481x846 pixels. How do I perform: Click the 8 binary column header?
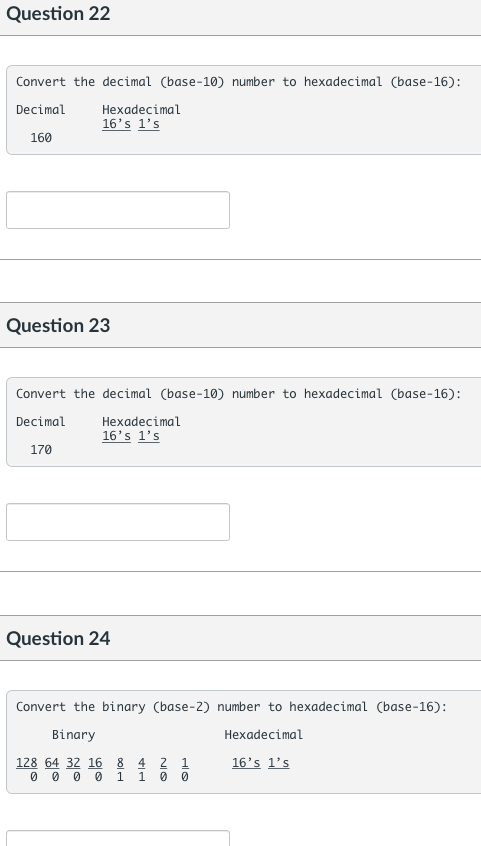(120, 763)
